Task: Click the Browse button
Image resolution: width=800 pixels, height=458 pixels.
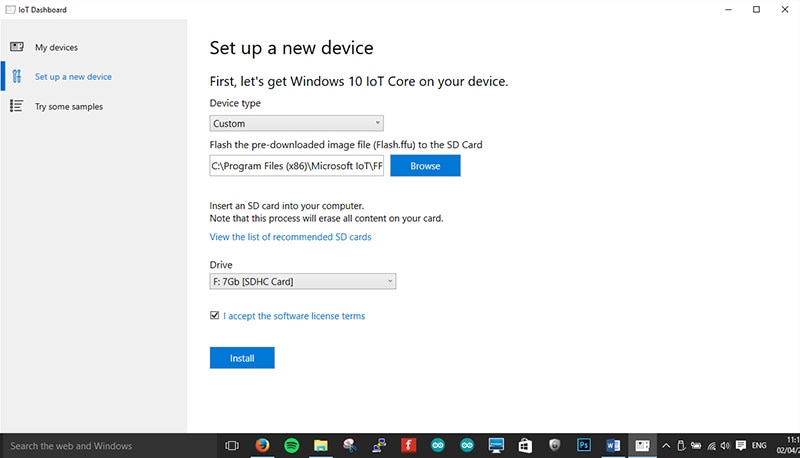Action: [425, 166]
